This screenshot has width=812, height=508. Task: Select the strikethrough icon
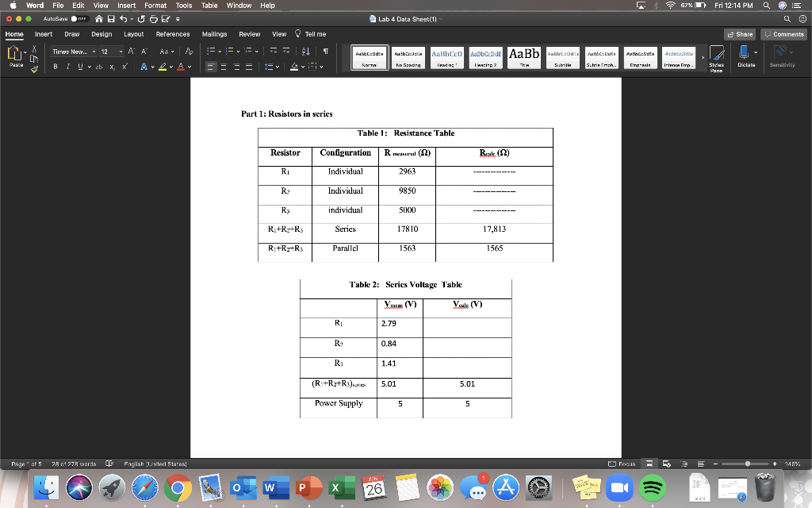98,66
